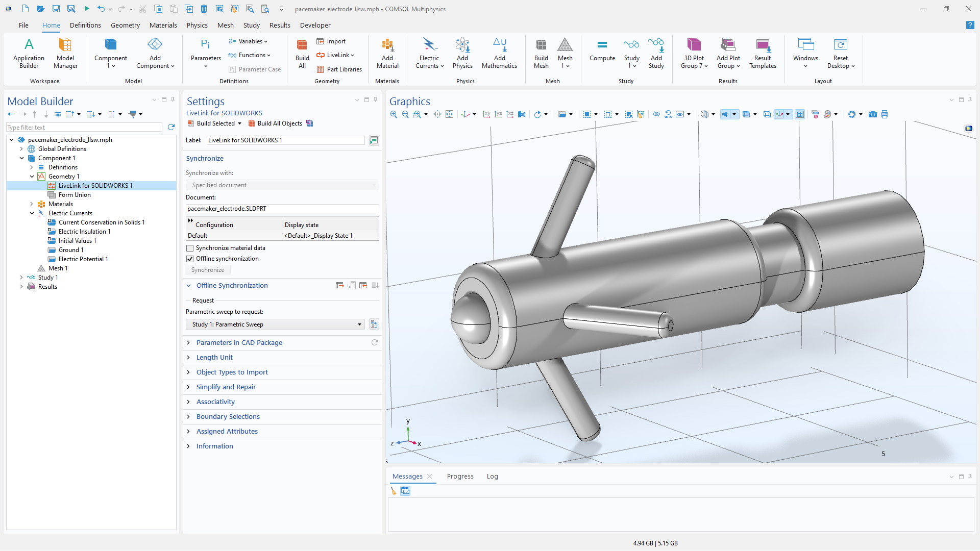
Task: Click Build Mesh in the Mesh ribbon section
Action: pyautogui.click(x=541, y=53)
